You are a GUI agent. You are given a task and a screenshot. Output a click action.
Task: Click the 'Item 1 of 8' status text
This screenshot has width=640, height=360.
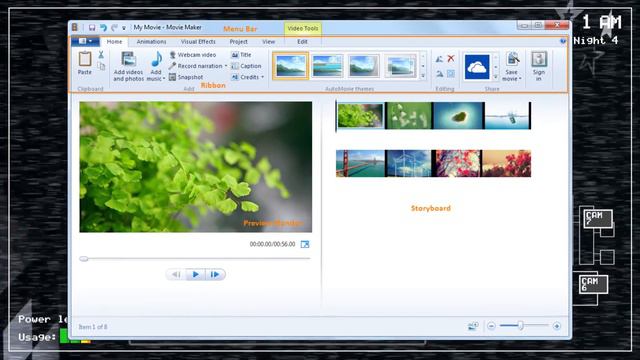pyautogui.click(x=93, y=327)
